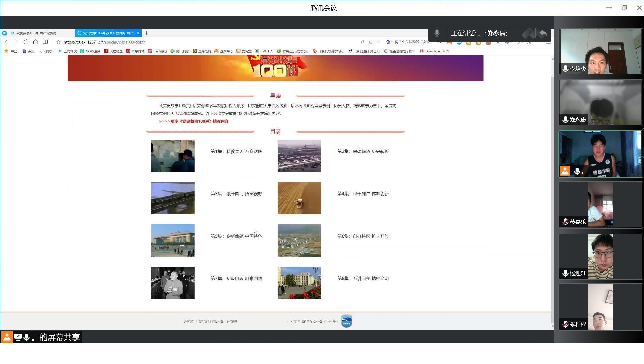Screen dimensions: 644x364
Task: Open the 检查您的电子邮件 bookmark
Action: click(400, 51)
